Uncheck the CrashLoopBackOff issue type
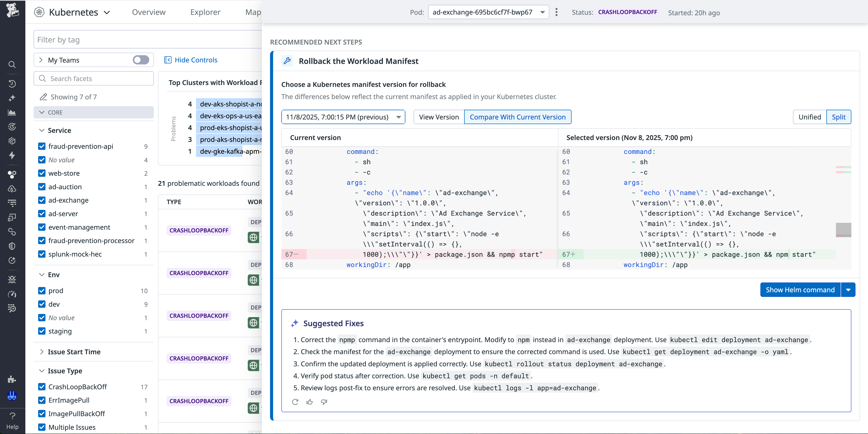The width and height of the screenshot is (868, 434). point(42,387)
